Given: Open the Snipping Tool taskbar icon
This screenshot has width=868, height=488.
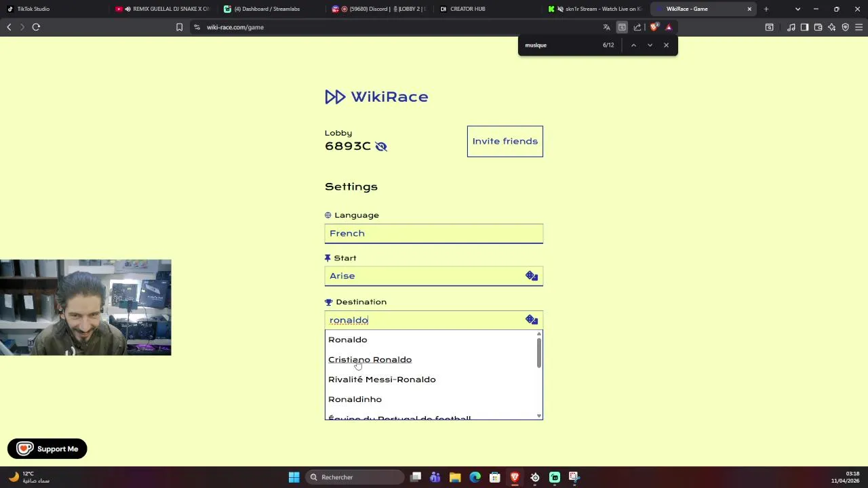Looking at the screenshot, I should point(574,477).
